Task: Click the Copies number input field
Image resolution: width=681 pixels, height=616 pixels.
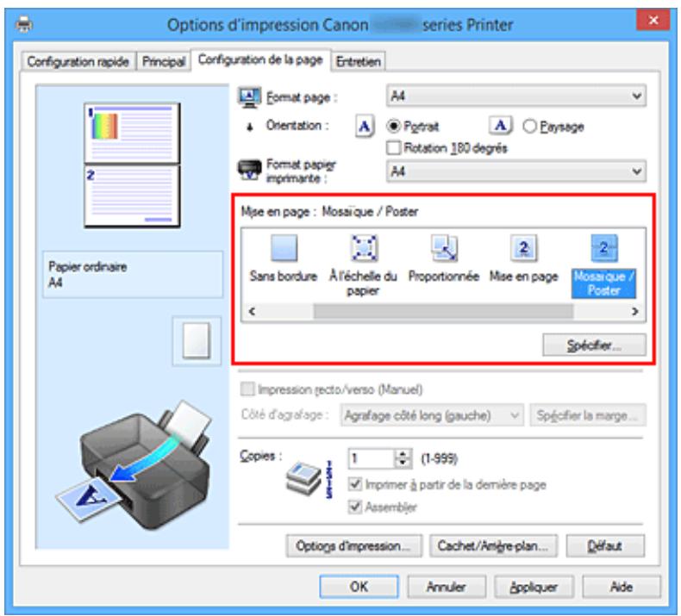Action: (x=372, y=459)
